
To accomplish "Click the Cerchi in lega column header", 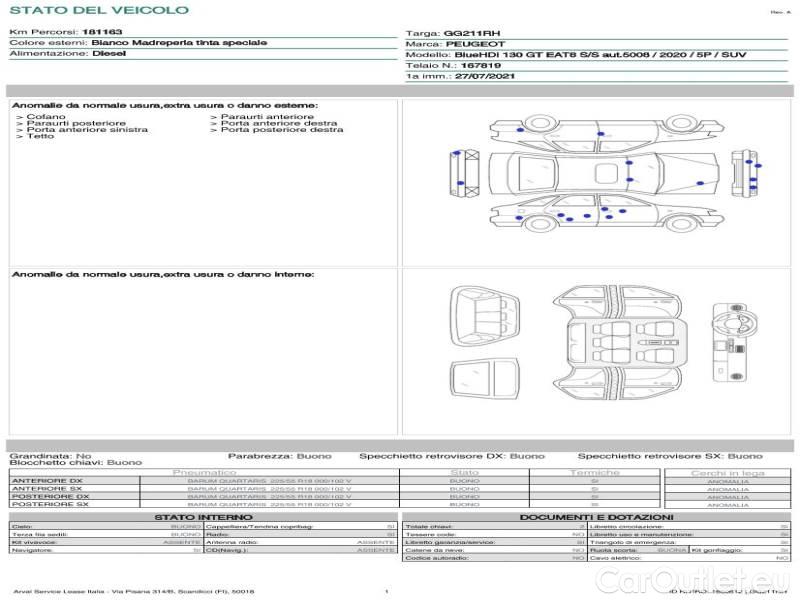I will click(727, 472).
